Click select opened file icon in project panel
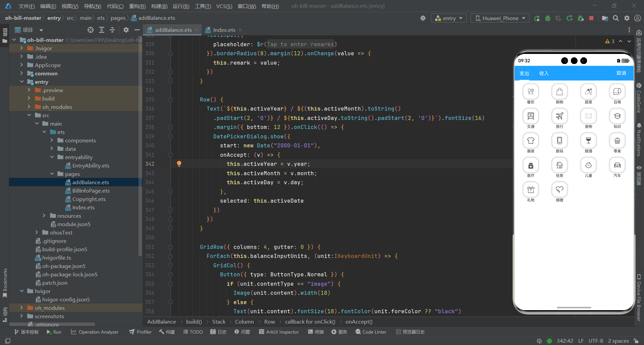Viewport: 644px width, 345px height. coord(91,30)
